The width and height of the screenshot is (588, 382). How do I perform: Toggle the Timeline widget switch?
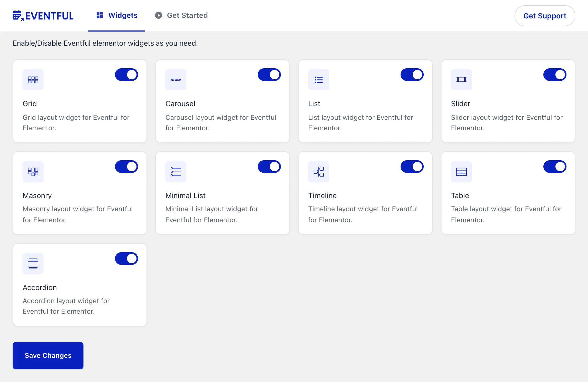[412, 167]
